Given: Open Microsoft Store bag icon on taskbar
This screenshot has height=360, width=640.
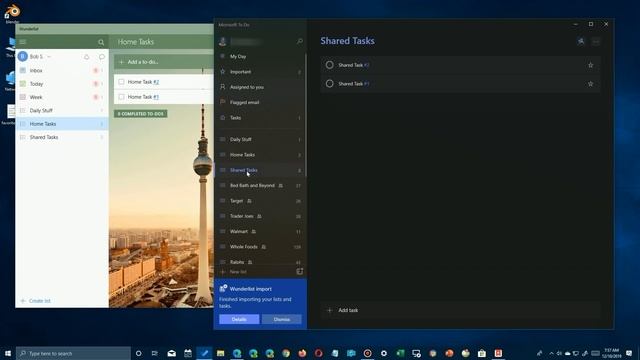Looking at the screenshot, I should point(482,353).
